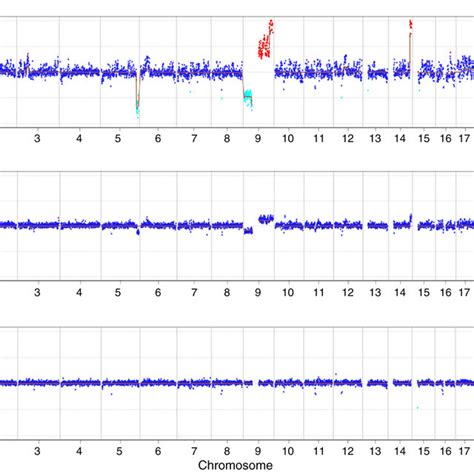Click isolated cyan point near chromosome 15, bottom plot

tap(418, 408)
